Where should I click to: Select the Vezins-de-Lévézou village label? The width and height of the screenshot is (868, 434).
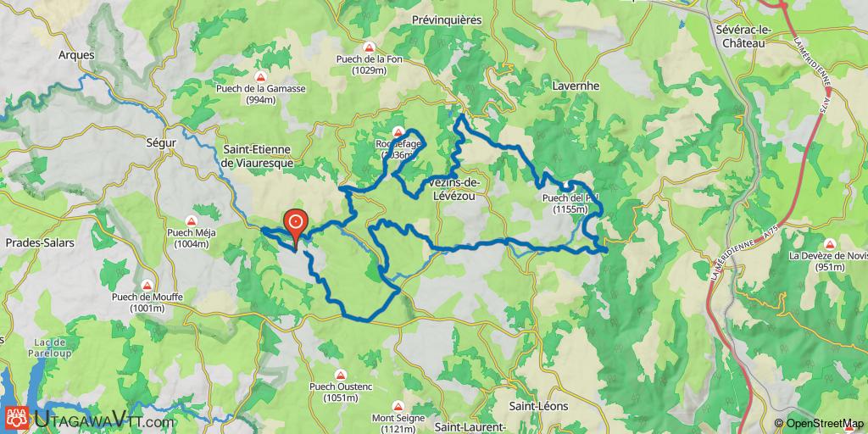[x=454, y=189]
